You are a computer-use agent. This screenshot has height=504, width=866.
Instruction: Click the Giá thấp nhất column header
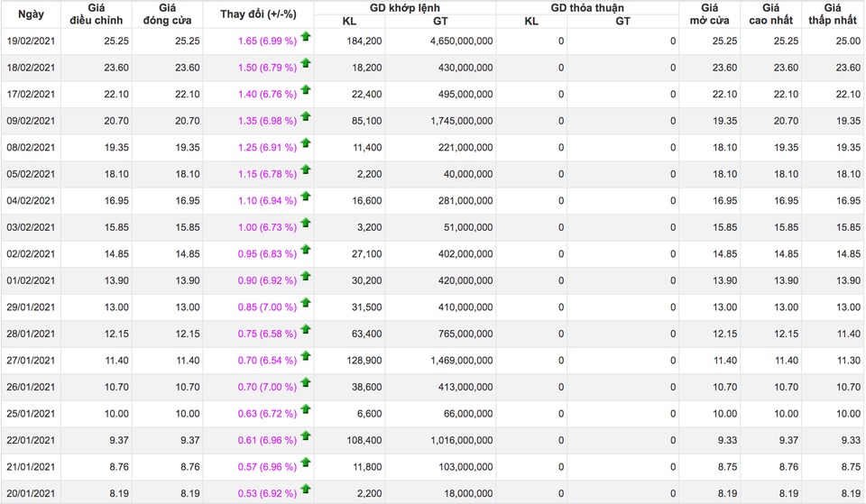pos(833,14)
